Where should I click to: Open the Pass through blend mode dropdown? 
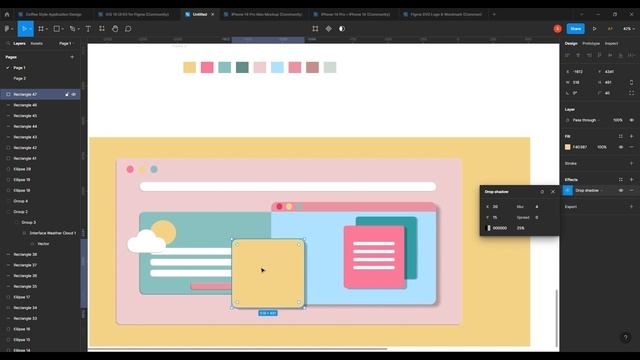pyautogui.click(x=586, y=120)
